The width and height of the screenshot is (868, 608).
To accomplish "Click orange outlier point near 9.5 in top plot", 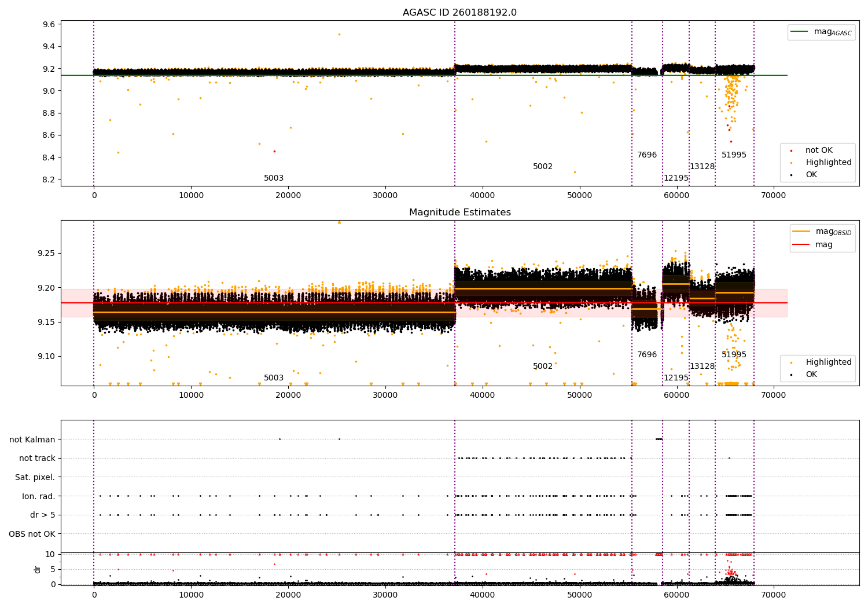I will pyautogui.click(x=339, y=34).
